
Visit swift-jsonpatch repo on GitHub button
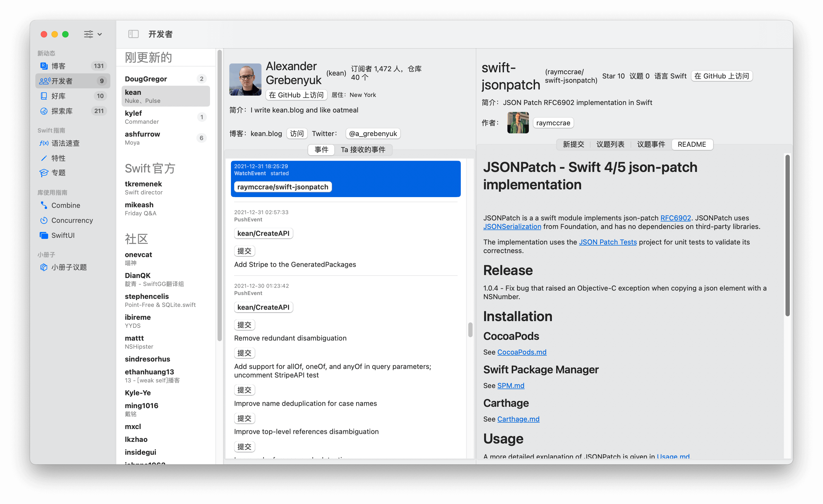(x=721, y=76)
